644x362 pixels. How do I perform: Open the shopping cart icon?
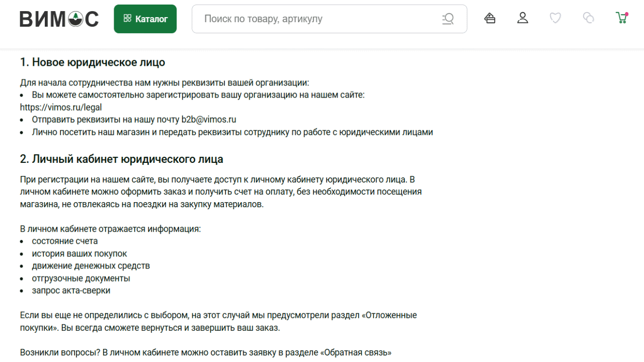point(621,19)
